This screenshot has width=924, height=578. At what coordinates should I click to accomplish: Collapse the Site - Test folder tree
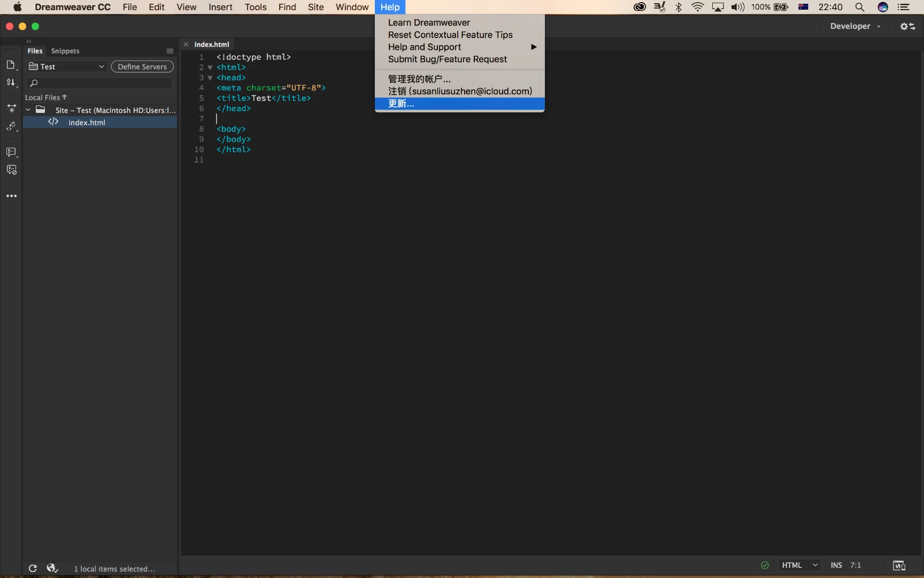[28, 110]
